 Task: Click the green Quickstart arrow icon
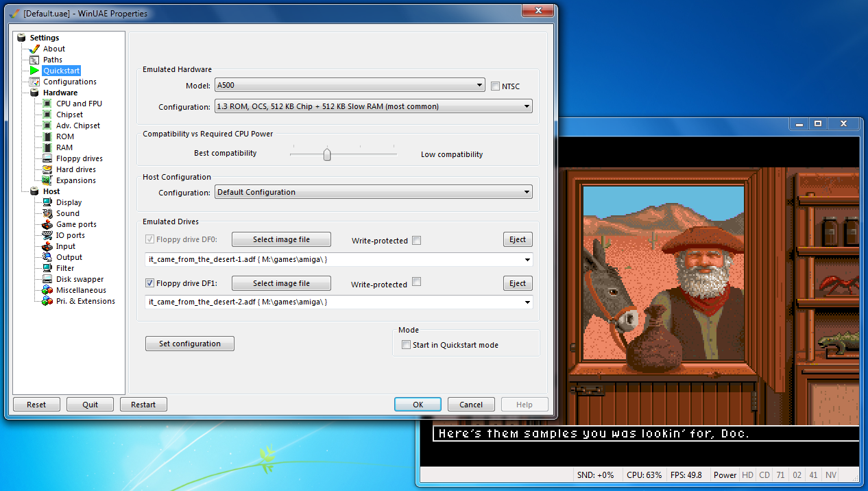(34, 71)
